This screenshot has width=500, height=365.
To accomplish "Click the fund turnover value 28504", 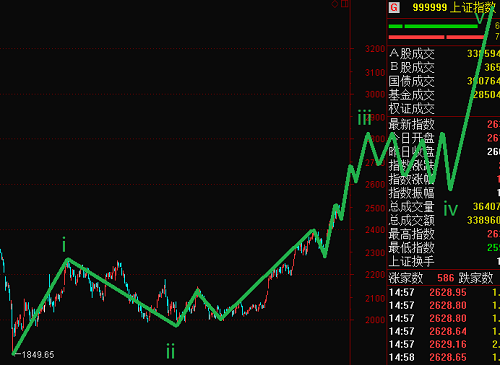I will pyautogui.click(x=486, y=95).
